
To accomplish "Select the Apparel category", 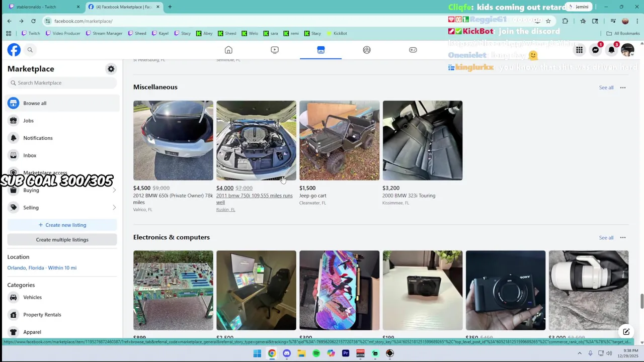I will coord(62,332).
